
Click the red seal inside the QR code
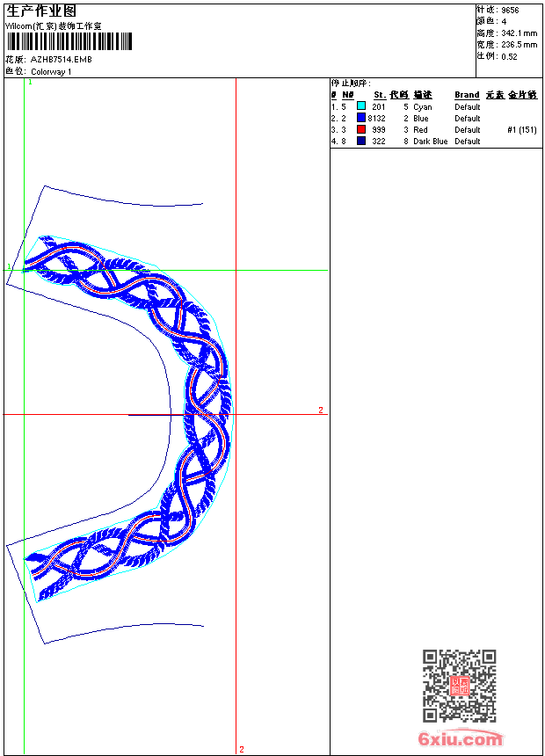(x=459, y=687)
